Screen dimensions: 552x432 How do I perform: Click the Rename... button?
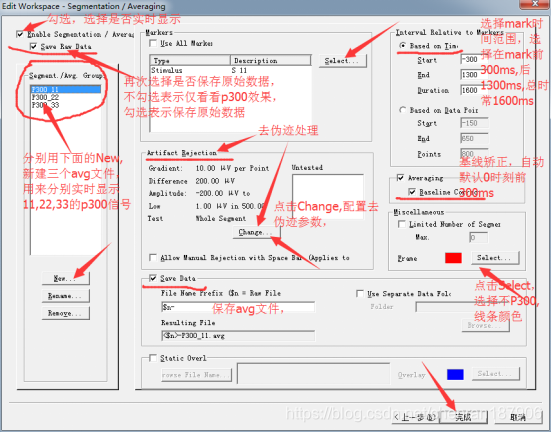pos(65,296)
